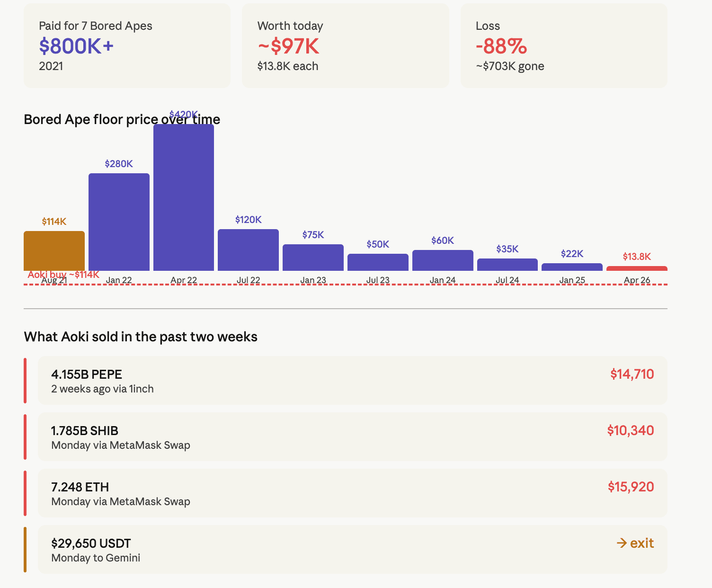Click the Jan 24 $60K bar
This screenshot has width=712, height=588.
[x=443, y=260]
